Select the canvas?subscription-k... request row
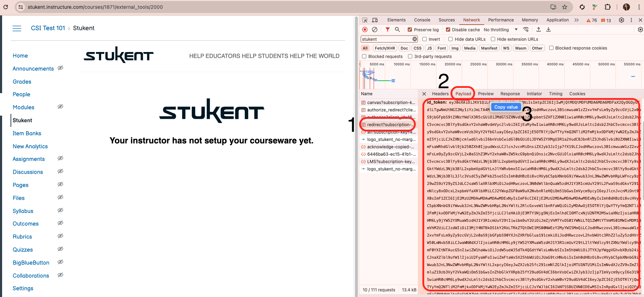 coord(388,103)
